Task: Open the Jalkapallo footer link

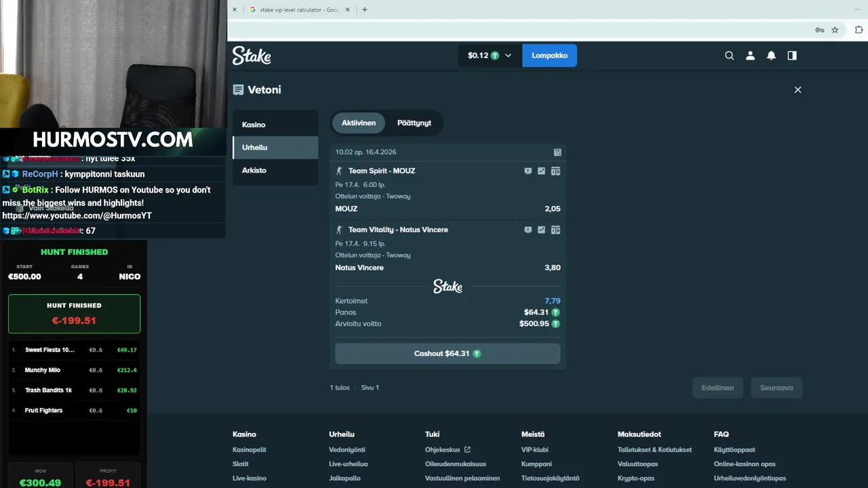Action: pyautogui.click(x=345, y=478)
